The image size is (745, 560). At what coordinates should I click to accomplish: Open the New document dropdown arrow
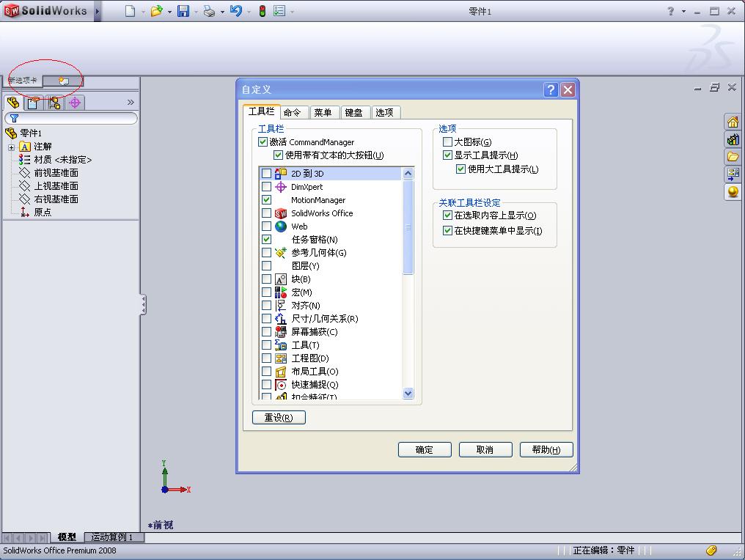coord(143,12)
